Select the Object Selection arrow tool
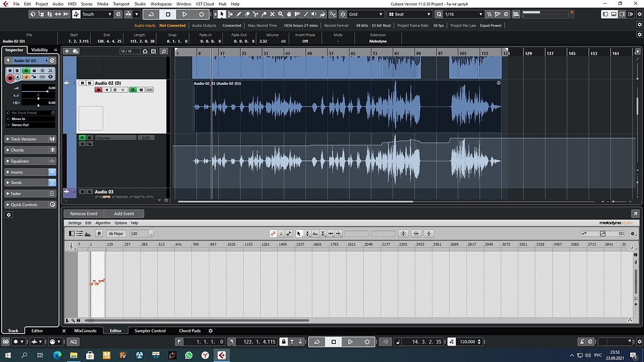The image size is (644, 362). pyautogui.click(x=222, y=14)
